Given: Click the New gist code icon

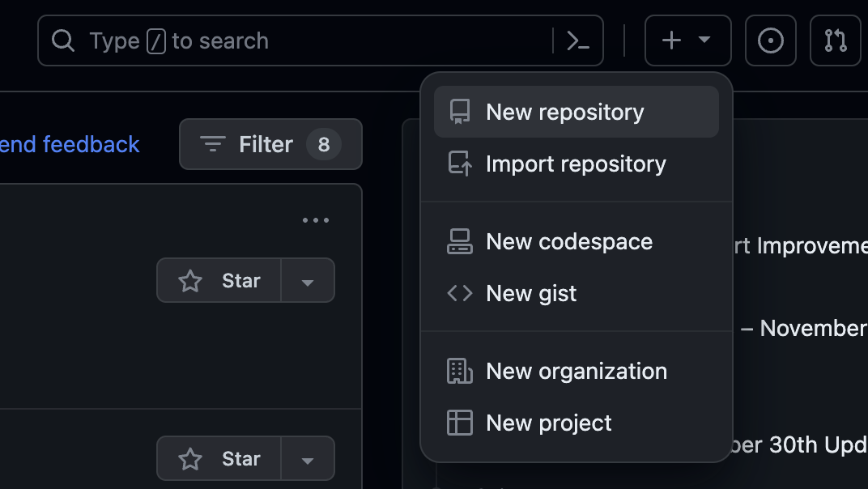Looking at the screenshot, I should (459, 293).
